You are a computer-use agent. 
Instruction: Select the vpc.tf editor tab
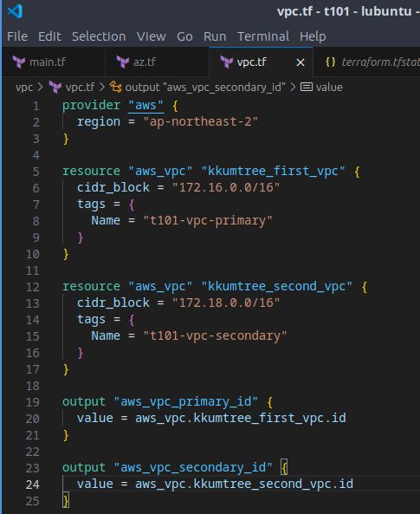point(262,62)
